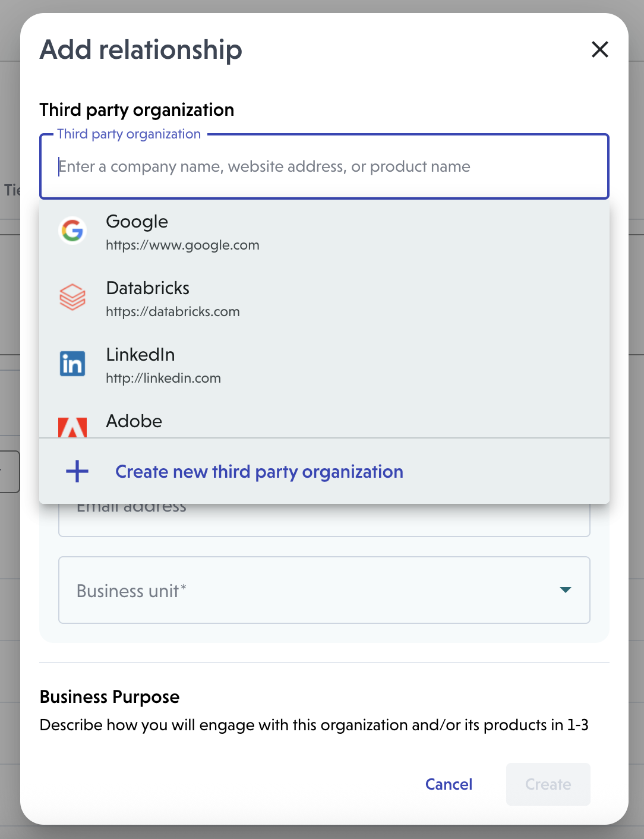Screen dimensions: 644x839
Task: Click Create new third party organization
Action: click(259, 472)
